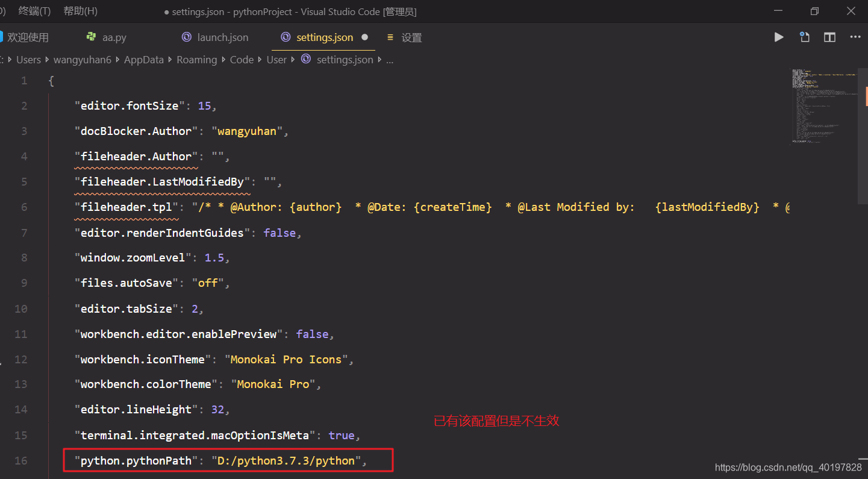Image resolution: width=868 pixels, height=479 pixels.
Task: Click the 设置 tab icon
Action: (390, 37)
